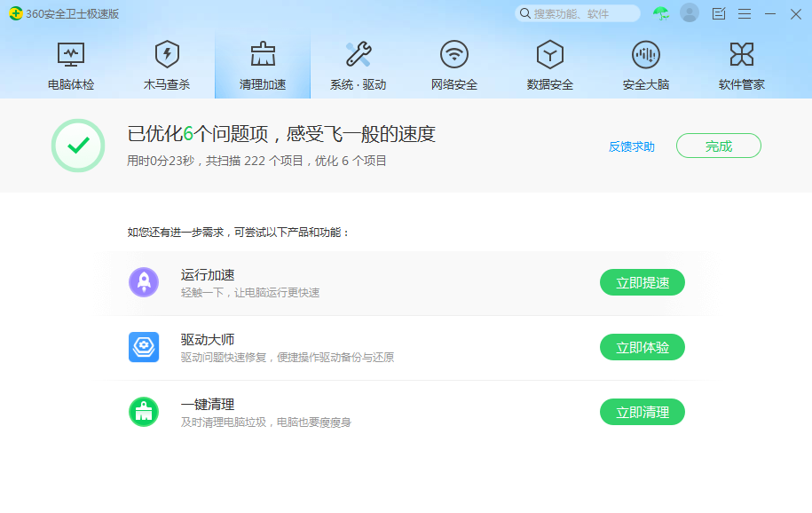This screenshot has height=513, width=812.
Task: Switch to 电脑体检 tab label
Action: tap(71, 84)
